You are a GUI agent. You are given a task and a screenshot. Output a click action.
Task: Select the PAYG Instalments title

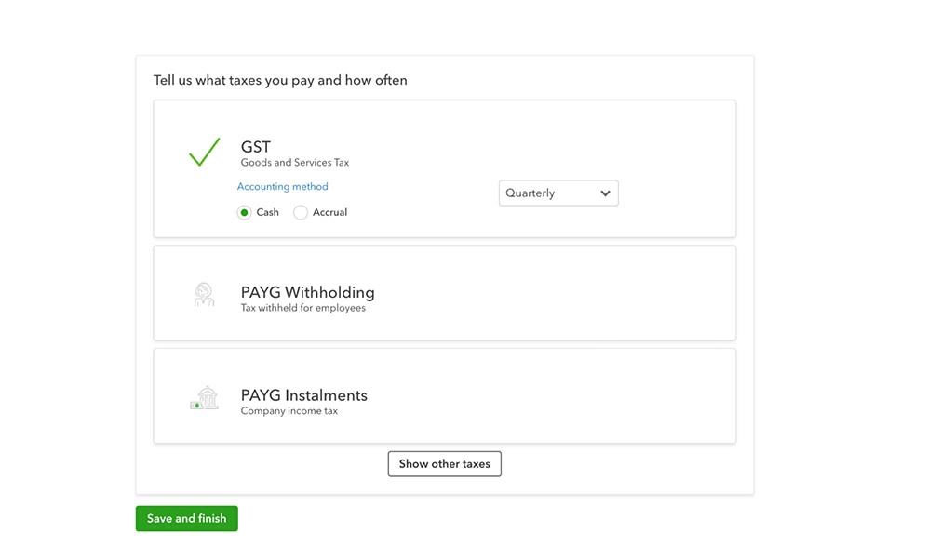(303, 395)
